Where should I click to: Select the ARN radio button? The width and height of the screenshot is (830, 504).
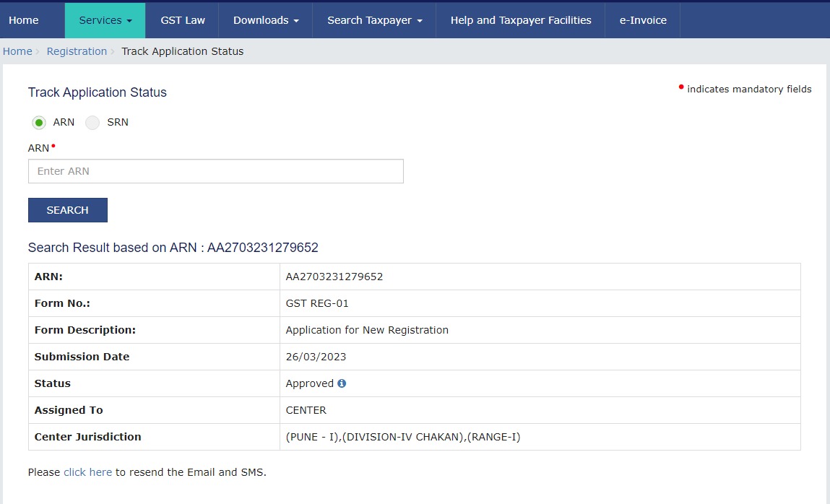[x=38, y=123]
